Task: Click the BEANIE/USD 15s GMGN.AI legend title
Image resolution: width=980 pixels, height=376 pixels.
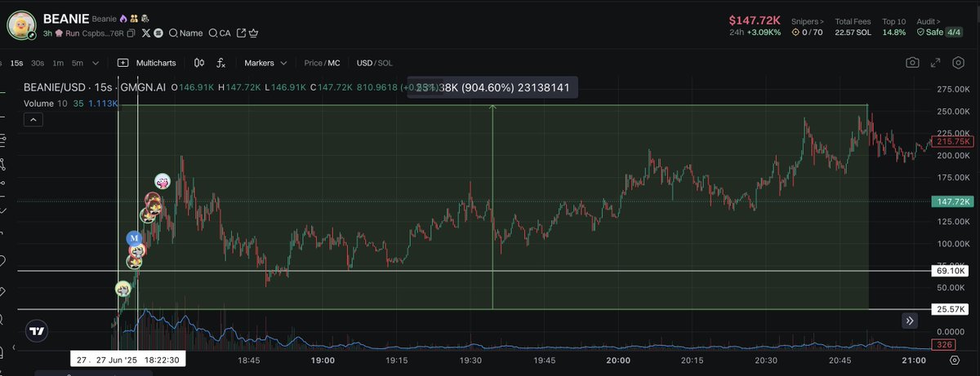Action: (x=94, y=86)
